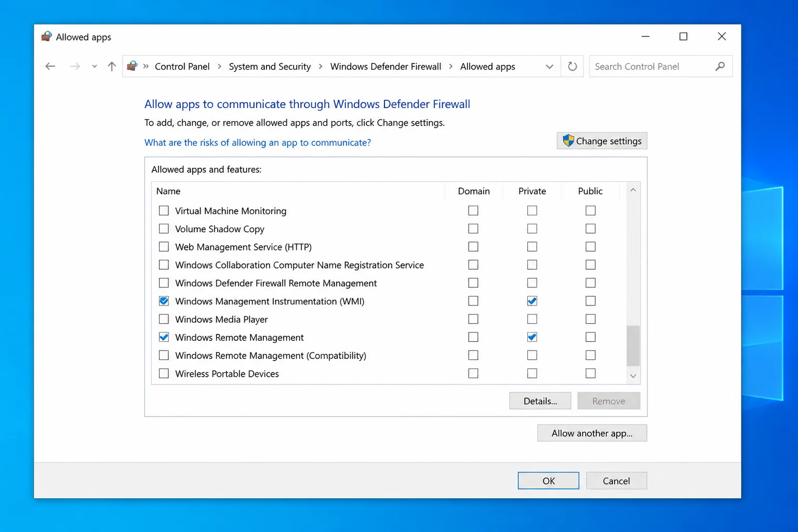Image resolution: width=798 pixels, height=532 pixels.
Task: Uncheck Private for Windows Remote Management
Action: (x=532, y=337)
